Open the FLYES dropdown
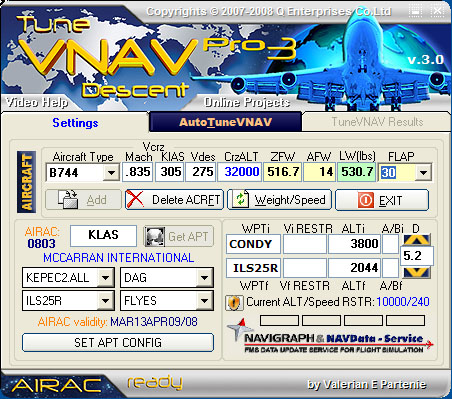This screenshot has width=452, height=399. (204, 301)
